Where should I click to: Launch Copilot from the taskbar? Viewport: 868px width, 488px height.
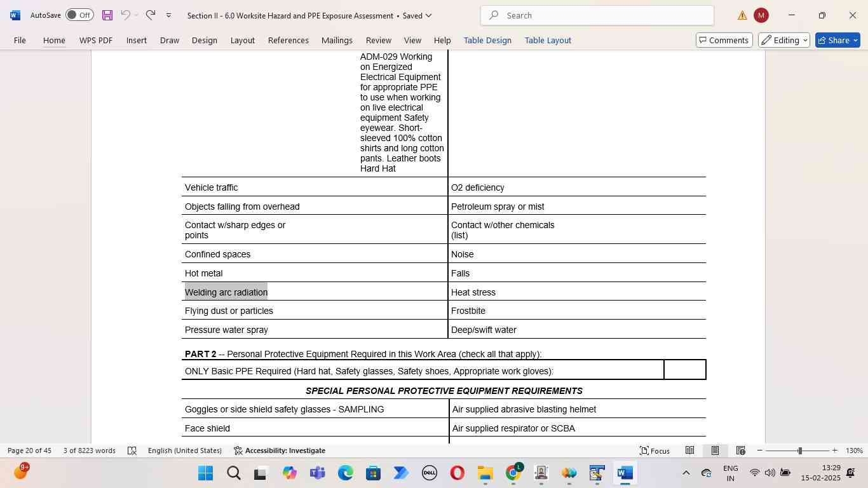[290, 473]
